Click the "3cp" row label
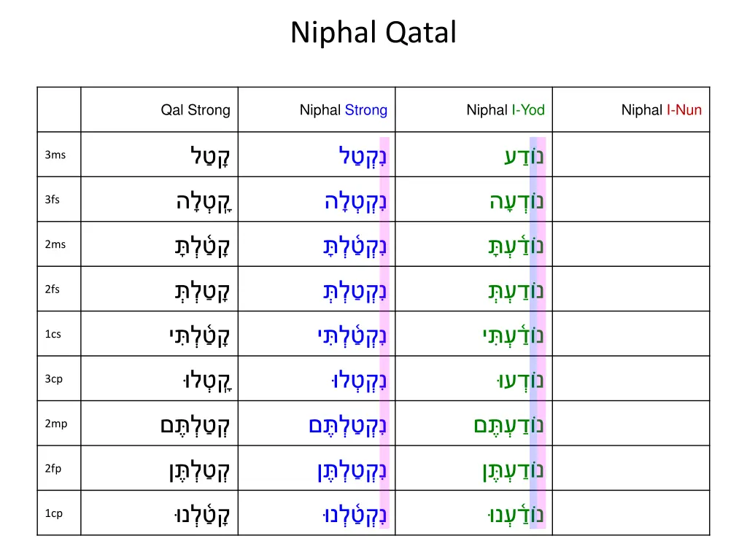This screenshot has height=560, width=747. [x=54, y=379]
